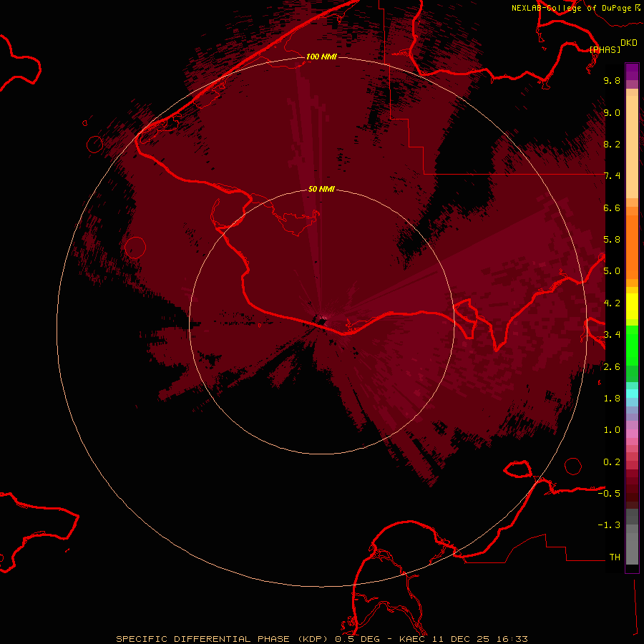Click the 9.0 value on color scale
Screen dimensions: 644x644
click(612, 112)
